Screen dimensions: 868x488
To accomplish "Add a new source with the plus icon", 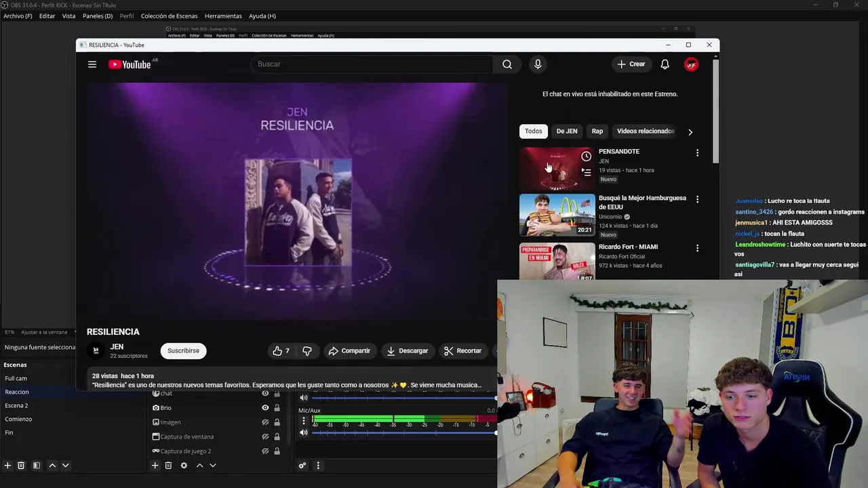I will coord(155,466).
